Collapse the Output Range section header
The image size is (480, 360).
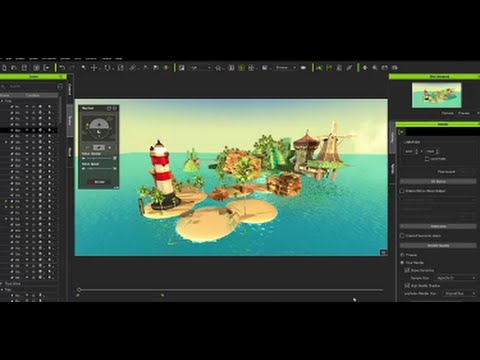click(438, 226)
